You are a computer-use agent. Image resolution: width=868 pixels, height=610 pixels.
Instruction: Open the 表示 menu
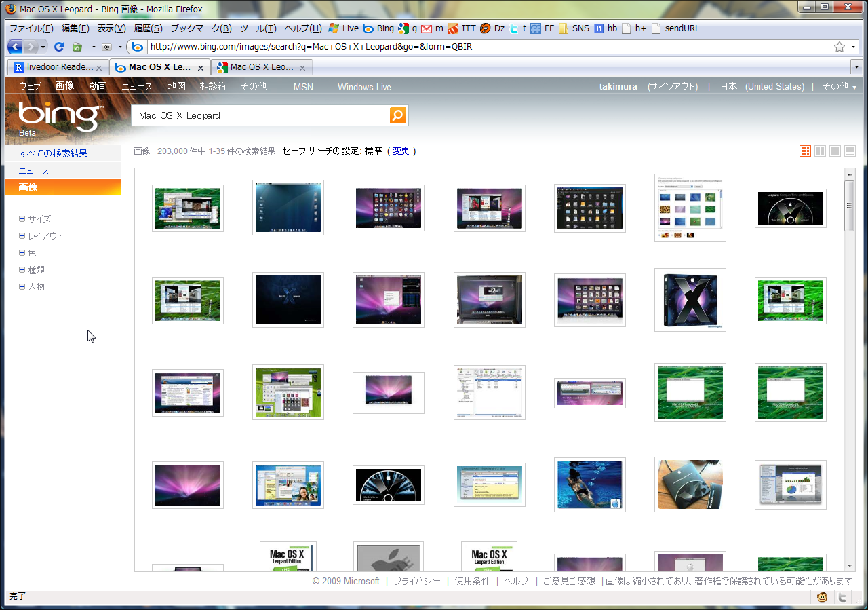click(111, 28)
